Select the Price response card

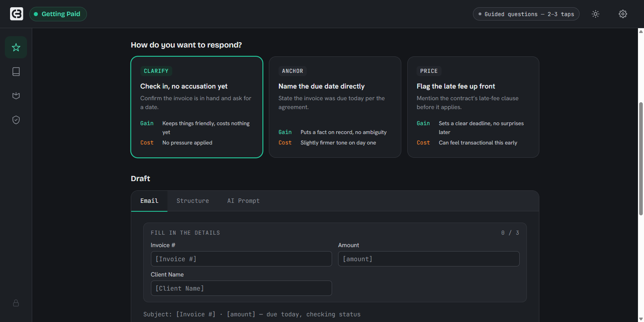pyautogui.click(x=473, y=107)
